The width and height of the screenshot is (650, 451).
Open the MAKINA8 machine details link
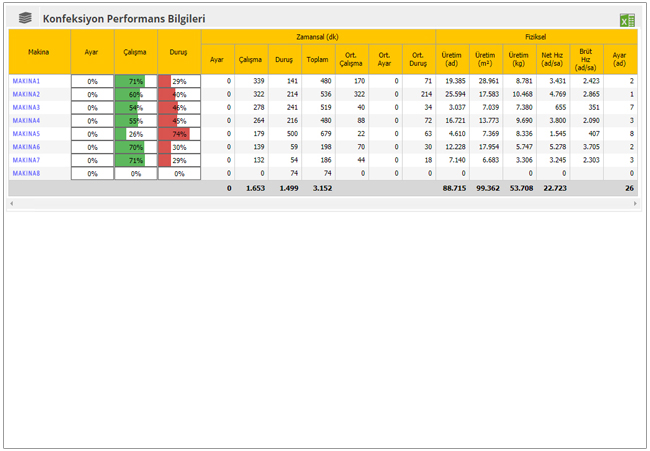[26, 173]
